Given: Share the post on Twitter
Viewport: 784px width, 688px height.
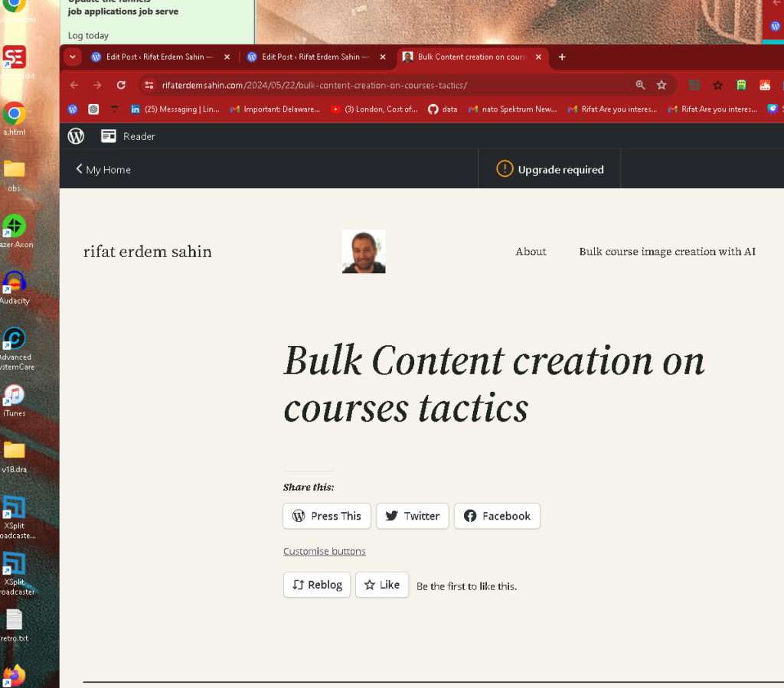Looking at the screenshot, I should coord(413,516).
